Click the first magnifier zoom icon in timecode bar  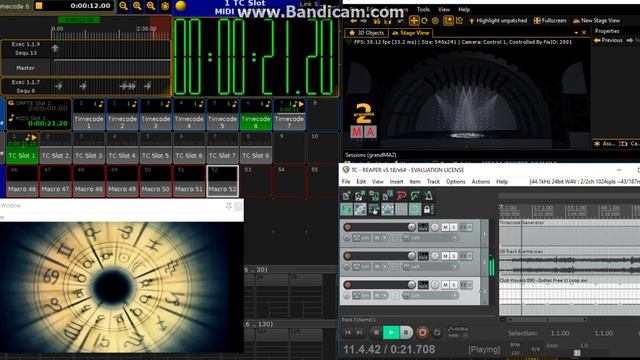click(x=123, y=6)
